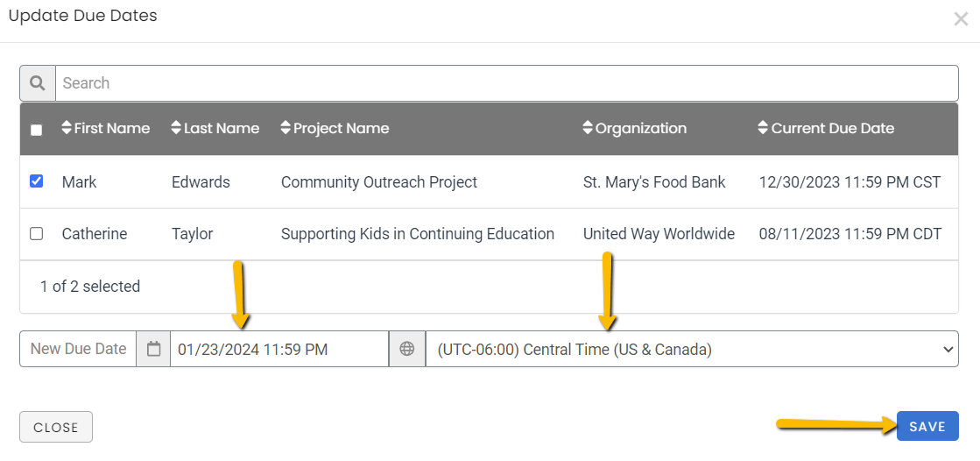
Task: Check the Catherine Taylor row checkbox
Action: point(36,234)
